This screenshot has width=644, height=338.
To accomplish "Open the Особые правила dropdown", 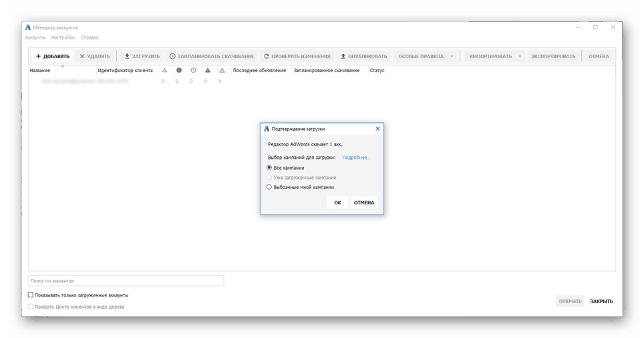I will [x=426, y=56].
